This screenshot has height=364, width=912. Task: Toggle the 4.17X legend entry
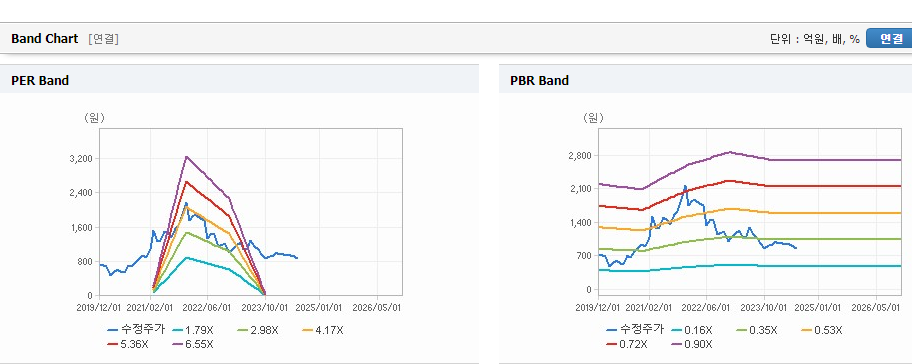click(x=323, y=330)
